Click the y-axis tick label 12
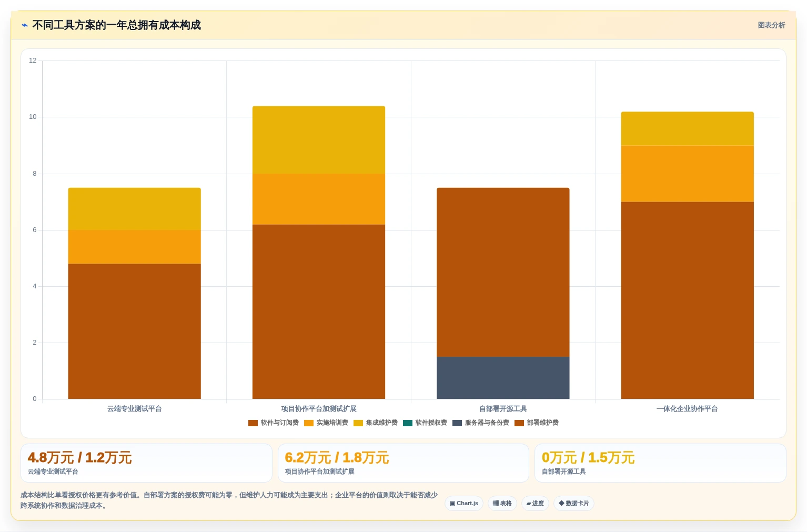Screen dimensions: 807x532 33,61
